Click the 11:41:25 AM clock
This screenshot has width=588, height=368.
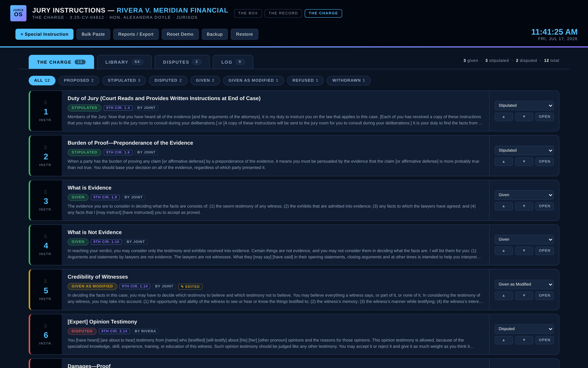tap(554, 32)
